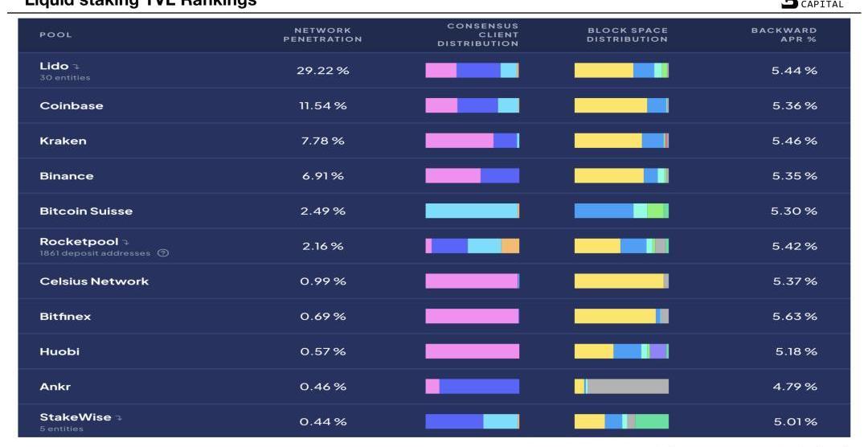Click the Block Space Distribution header
This screenshot has height=447, width=868.
627,35
